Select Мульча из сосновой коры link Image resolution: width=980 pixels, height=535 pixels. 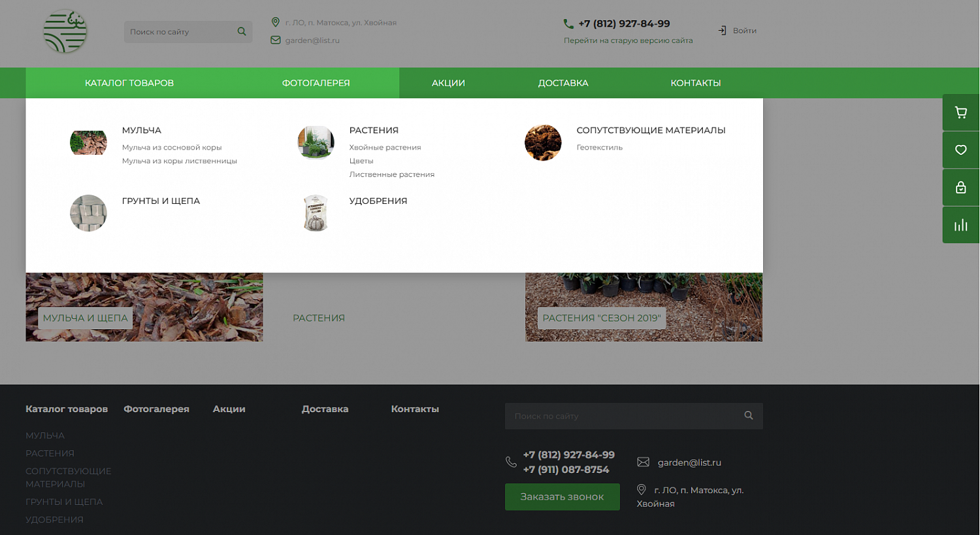172,148
